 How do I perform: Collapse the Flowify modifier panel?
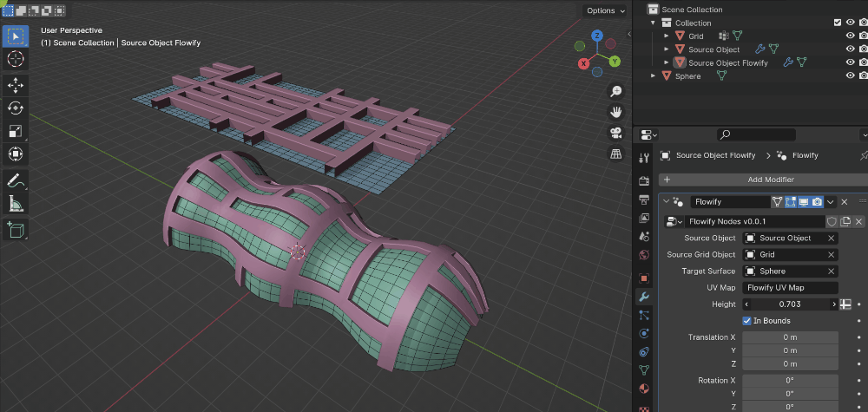click(667, 202)
